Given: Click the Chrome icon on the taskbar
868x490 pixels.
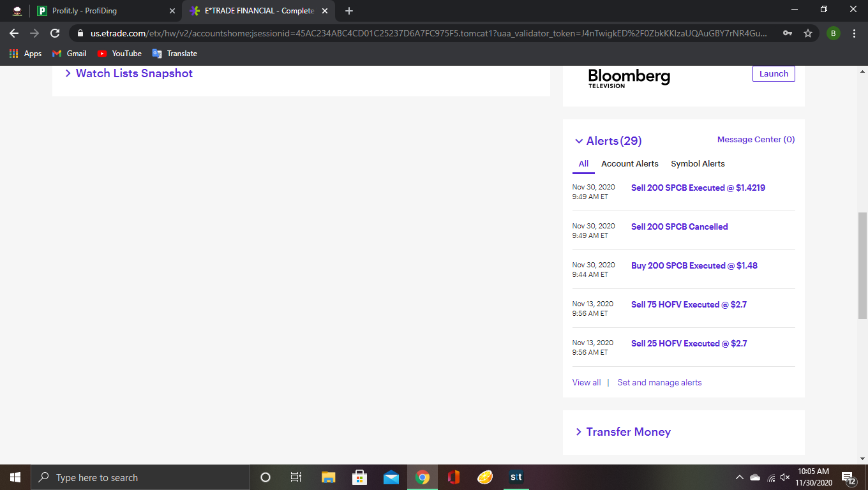Looking at the screenshot, I should [x=423, y=477].
